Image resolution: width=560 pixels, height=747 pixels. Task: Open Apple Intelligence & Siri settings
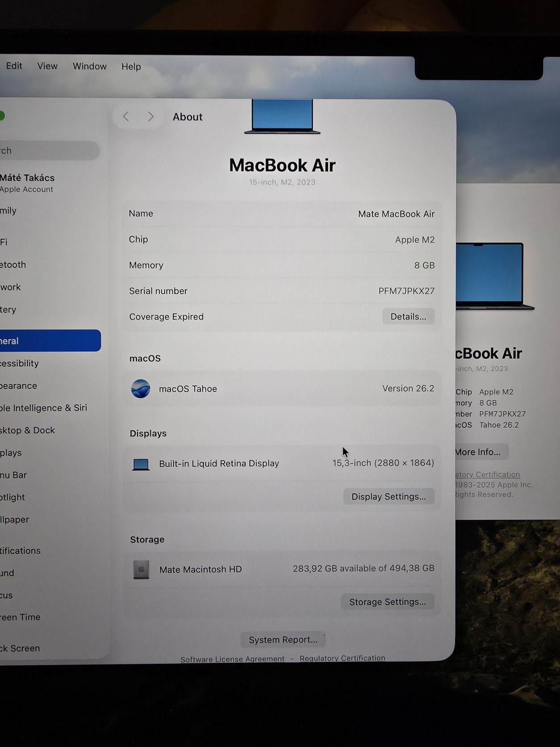point(44,408)
